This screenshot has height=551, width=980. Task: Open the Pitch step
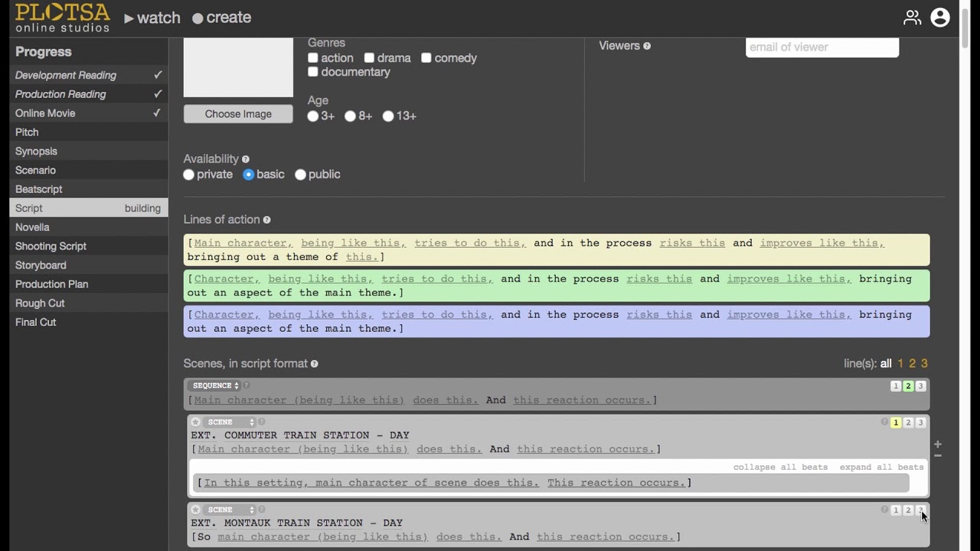click(x=89, y=132)
